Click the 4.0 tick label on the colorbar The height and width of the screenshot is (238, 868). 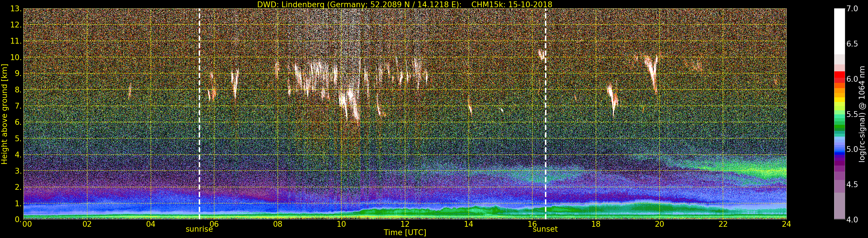pos(852,220)
